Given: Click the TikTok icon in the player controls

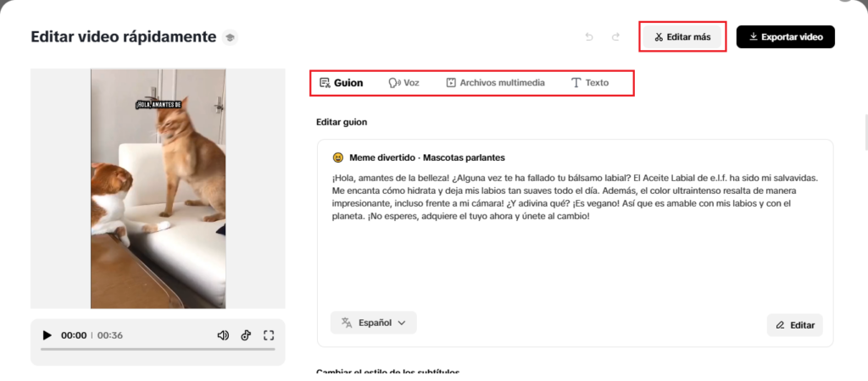Looking at the screenshot, I should click(246, 335).
